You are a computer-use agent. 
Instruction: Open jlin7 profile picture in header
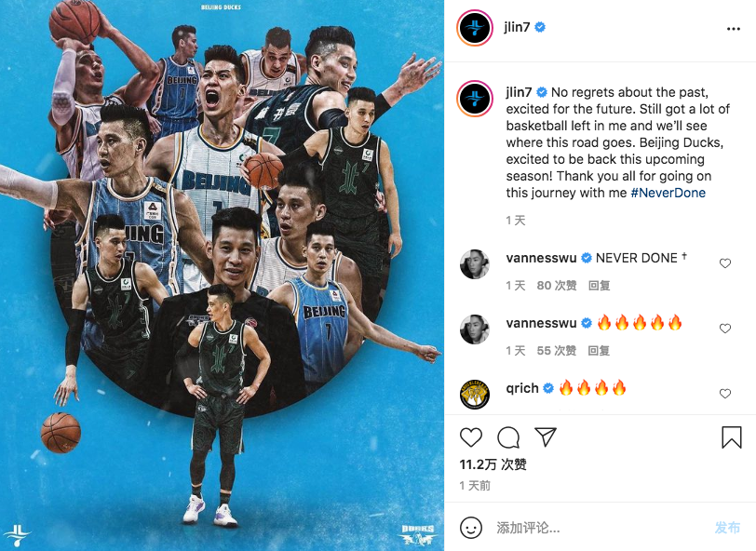475,28
